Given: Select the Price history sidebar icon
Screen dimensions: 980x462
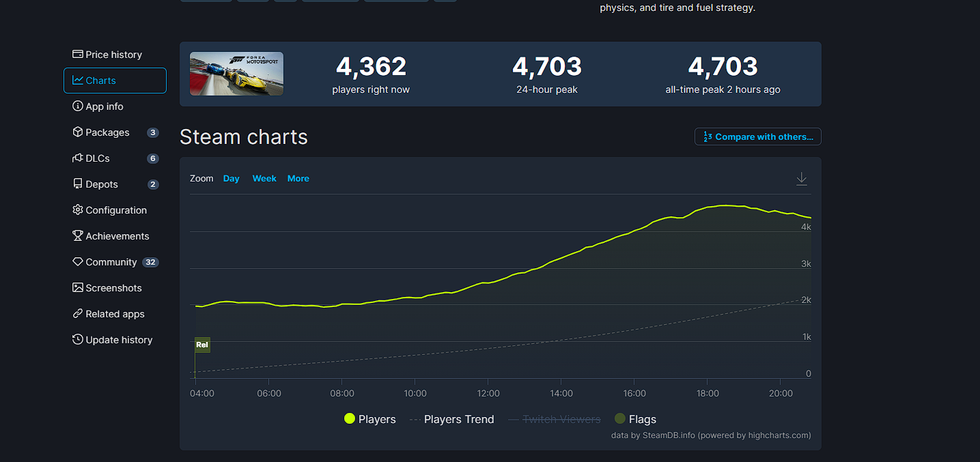Looking at the screenshot, I should [x=78, y=54].
